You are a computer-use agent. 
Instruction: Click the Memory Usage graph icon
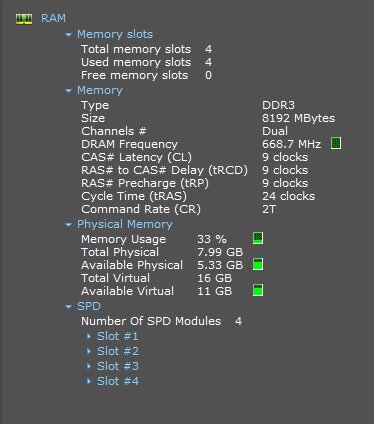(258, 238)
